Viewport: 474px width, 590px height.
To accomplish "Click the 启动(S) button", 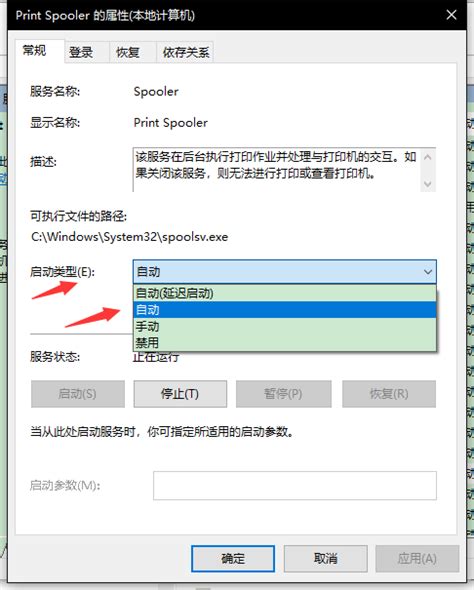I will pyautogui.click(x=78, y=394).
